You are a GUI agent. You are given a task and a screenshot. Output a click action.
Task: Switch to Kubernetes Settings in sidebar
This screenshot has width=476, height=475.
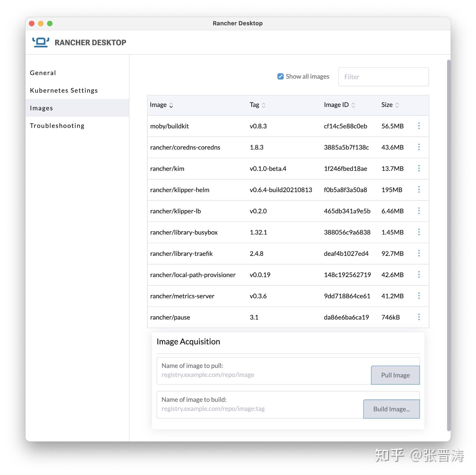click(64, 90)
